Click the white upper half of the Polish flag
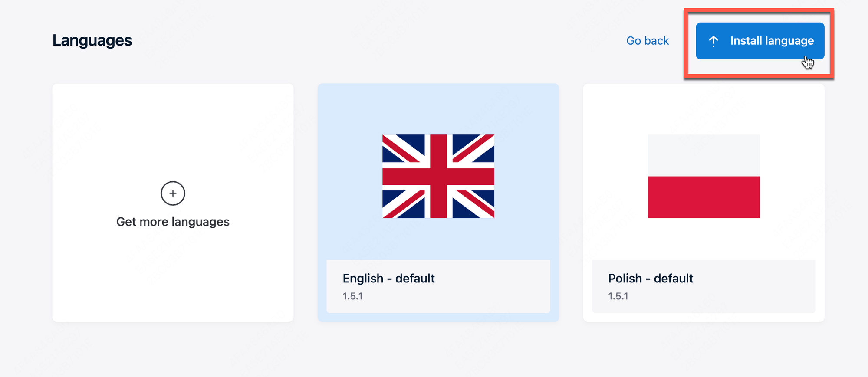 point(704,155)
